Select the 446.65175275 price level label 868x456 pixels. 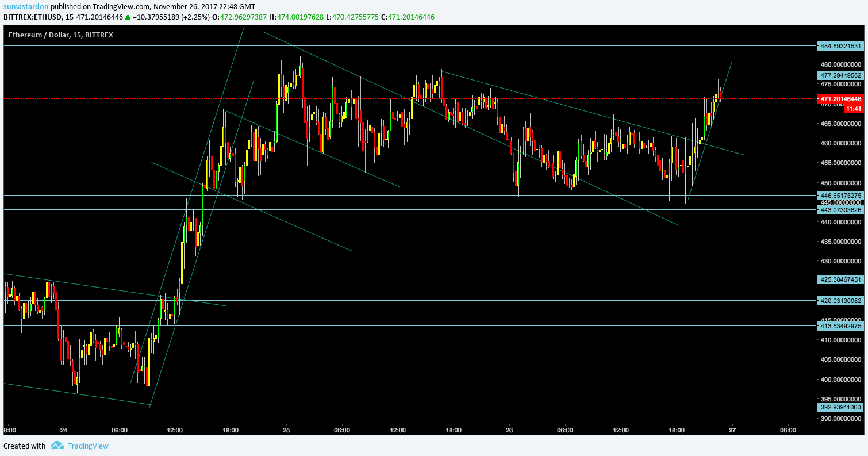840,196
